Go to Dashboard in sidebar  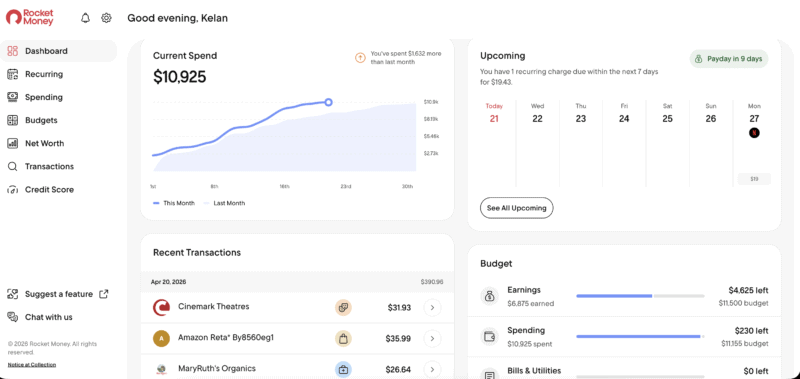59,51
